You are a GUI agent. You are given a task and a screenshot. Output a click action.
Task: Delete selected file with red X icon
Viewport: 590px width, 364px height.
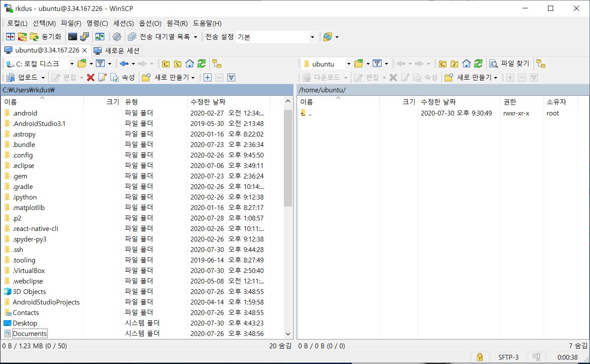coord(91,77)
